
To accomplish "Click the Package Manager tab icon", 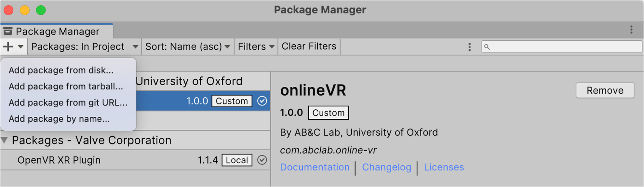I will (8, 31).
